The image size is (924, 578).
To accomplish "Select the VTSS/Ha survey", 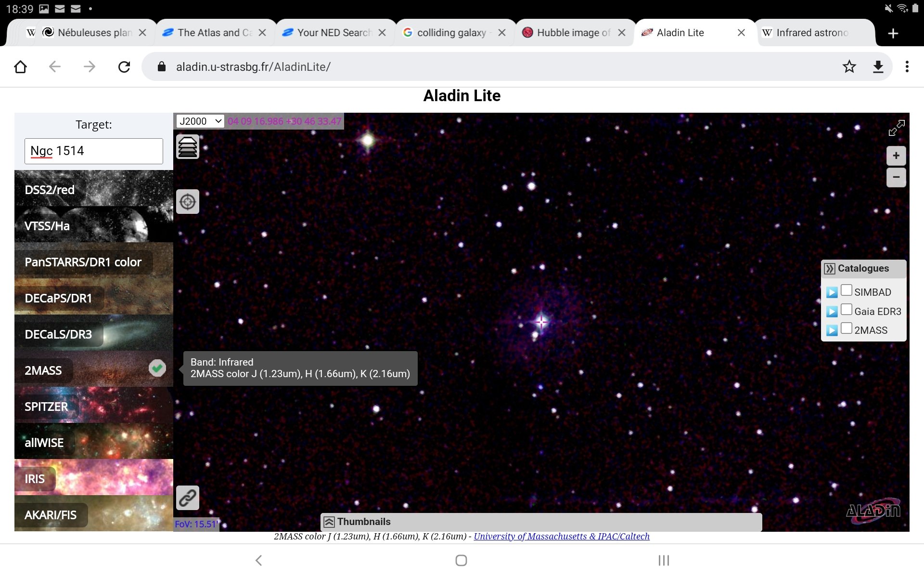I will [x=94, y=224].
